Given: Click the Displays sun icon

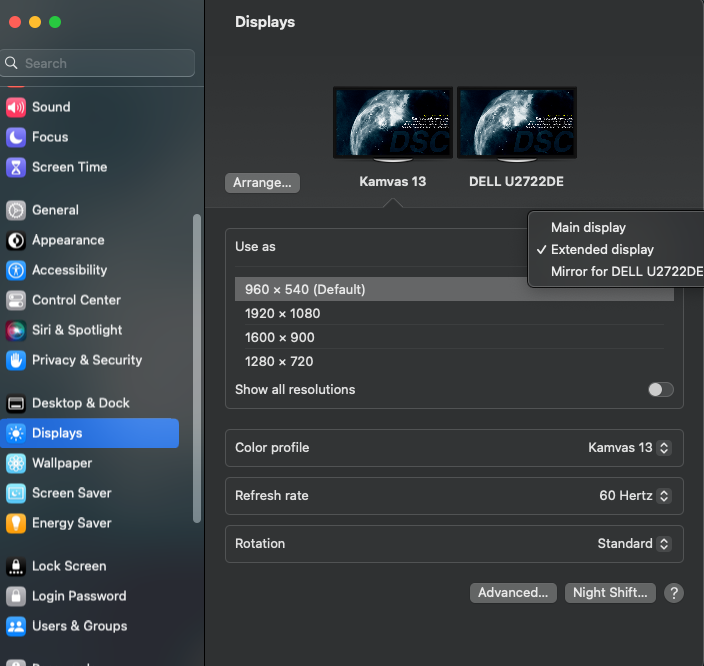Looking at the screenshot, I should coord(16,433).
